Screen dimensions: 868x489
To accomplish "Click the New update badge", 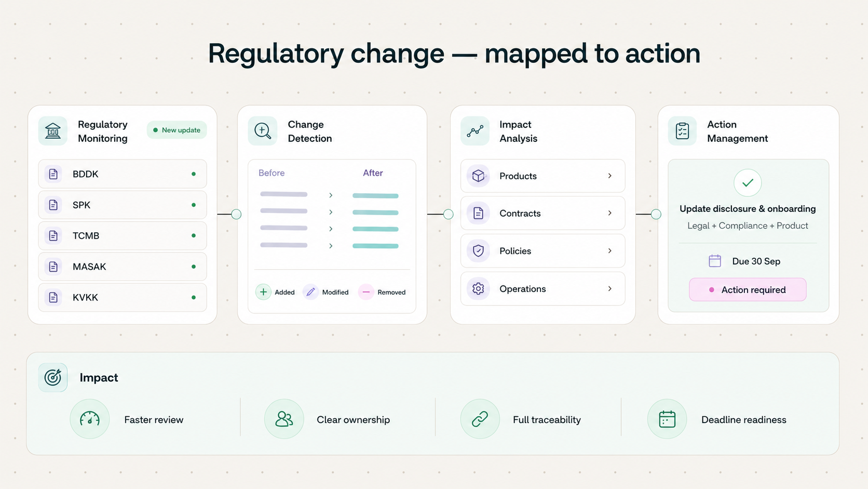I will tap(177, 130).
